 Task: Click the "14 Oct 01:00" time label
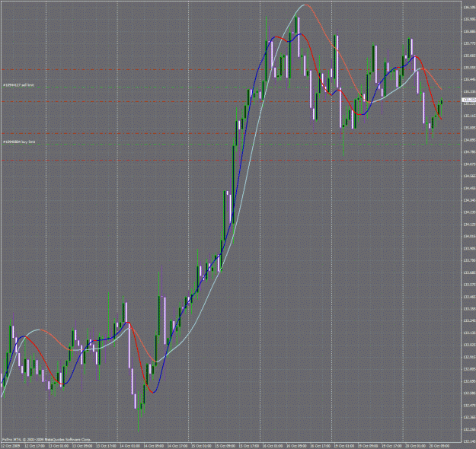[129, 446]
